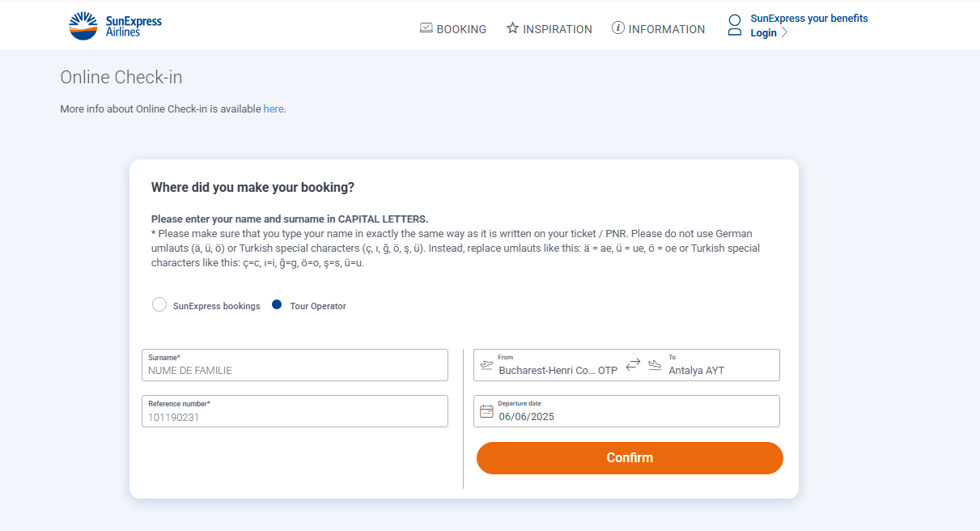Swap departure and destination with arrows icon
980x531 pixels.
pos(633,364)
